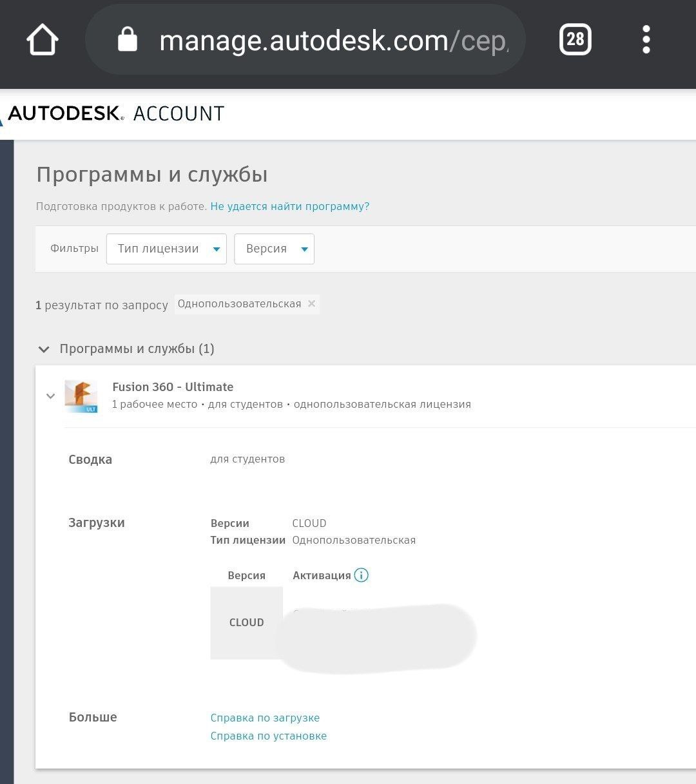Image resolution: width=696 pixels, height=784 pixels.
Task: Click the Фильтры label
Action: (74, 248)
